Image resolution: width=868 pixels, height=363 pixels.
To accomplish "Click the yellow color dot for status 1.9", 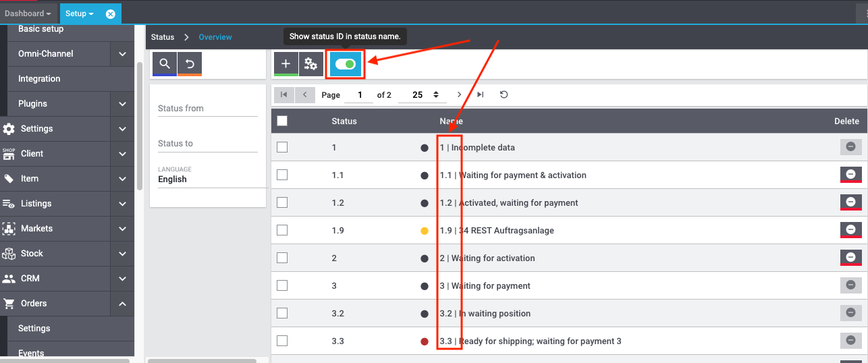I will (425, 231).
